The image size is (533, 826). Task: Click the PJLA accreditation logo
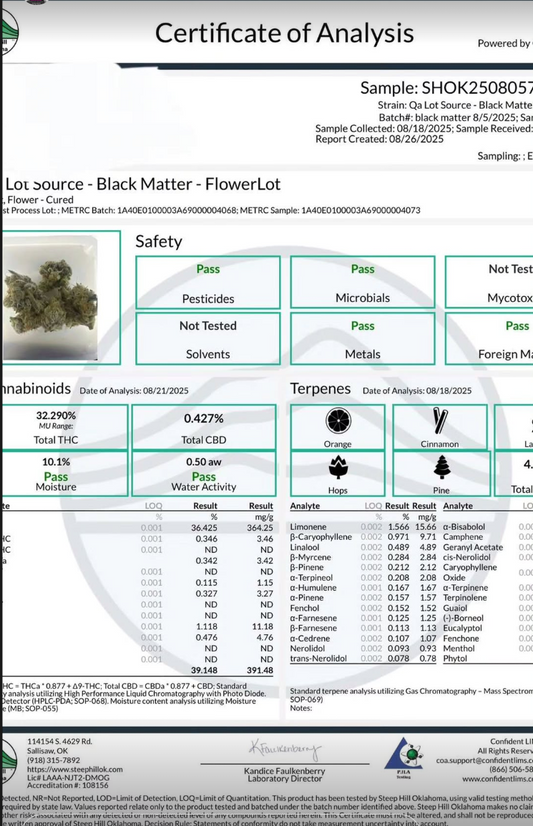point(404,760)
